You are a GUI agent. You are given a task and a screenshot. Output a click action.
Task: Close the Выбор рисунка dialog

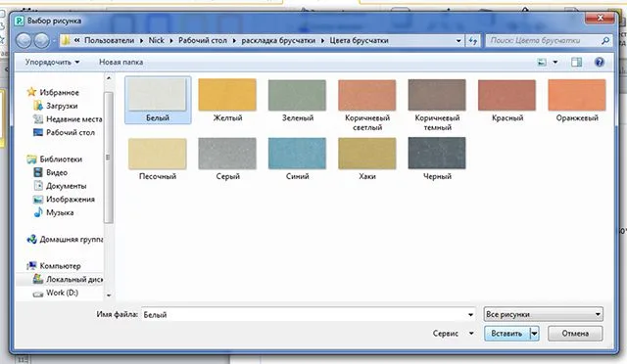point(600,18)
